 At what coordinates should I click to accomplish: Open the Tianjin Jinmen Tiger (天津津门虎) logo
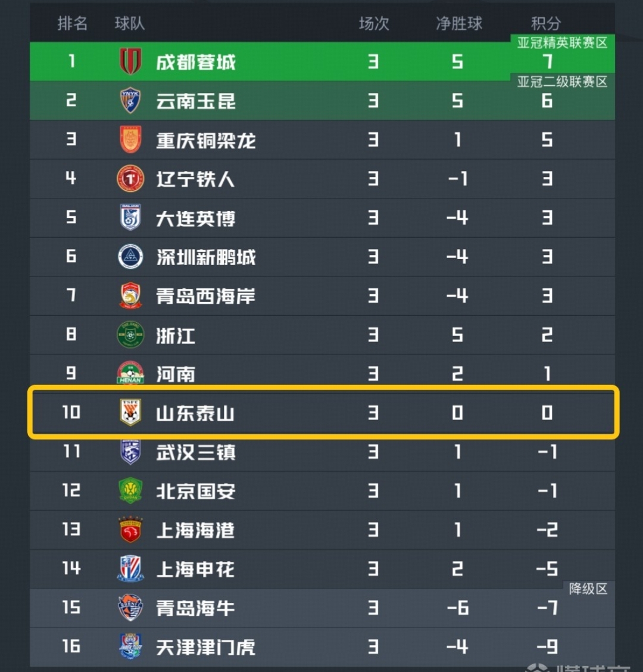[x=130, y=646]
